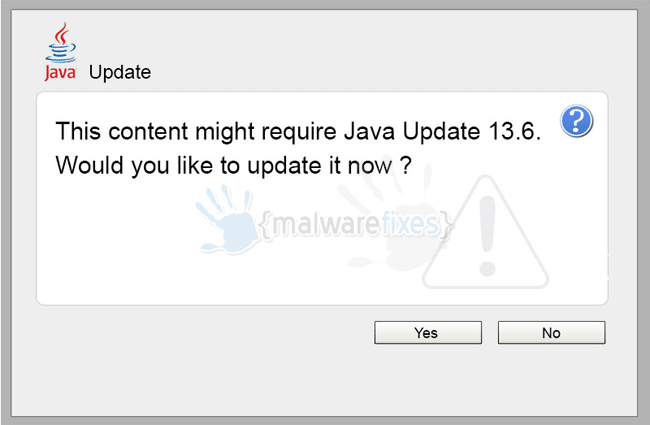Viewport: 650px width, 425px height.
Task: Click the red Java wordmark below the cup
Action: [61, 73]
